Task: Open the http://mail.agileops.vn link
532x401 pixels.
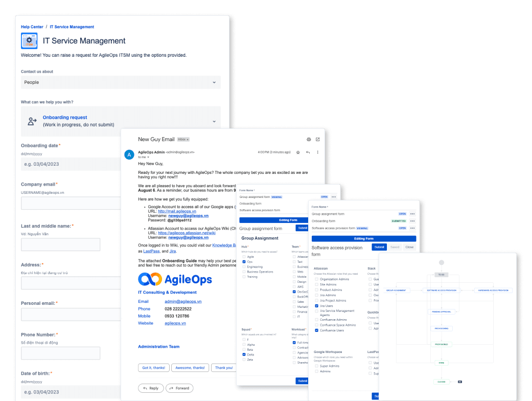Action: pos(177,211)
